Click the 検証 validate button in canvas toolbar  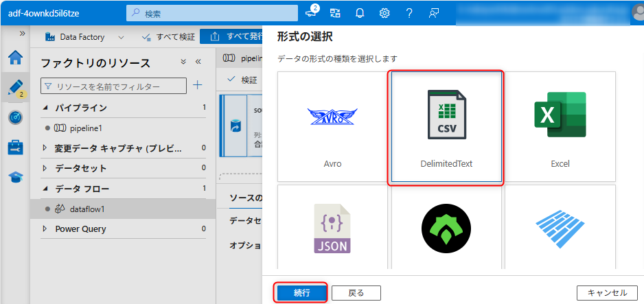242,79
